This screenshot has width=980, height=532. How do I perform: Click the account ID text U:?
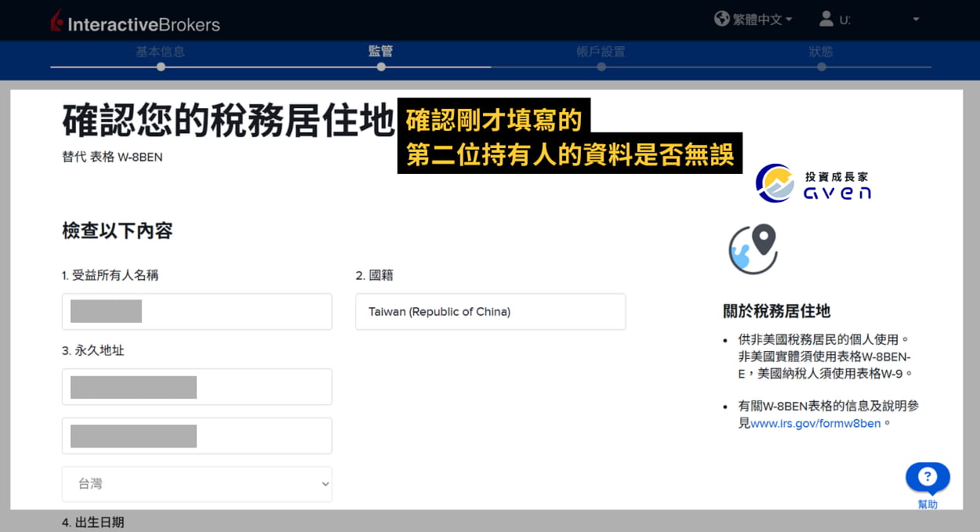point(845,20)
